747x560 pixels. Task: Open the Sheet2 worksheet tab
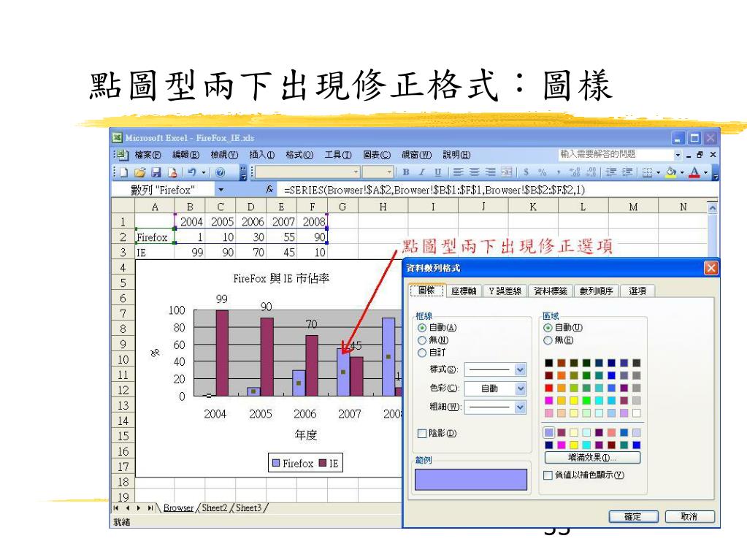(215, 508)
